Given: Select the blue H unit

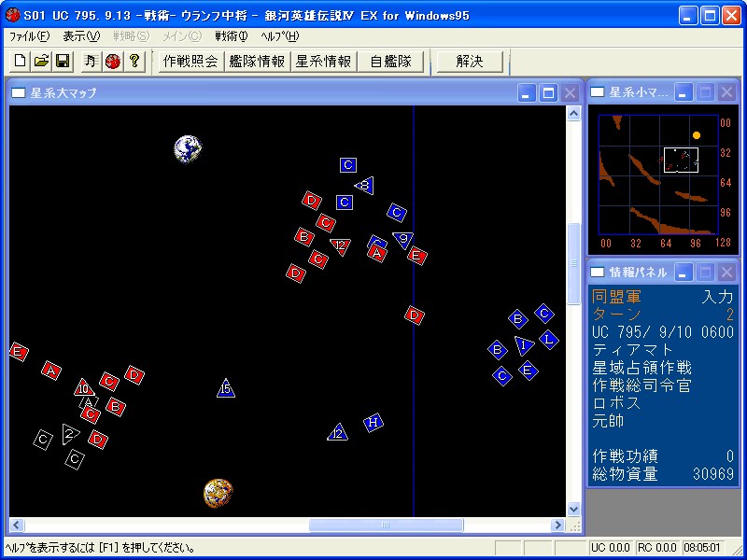Looking at the screenshot, I should pyautogui.click(x=373, y=423).
